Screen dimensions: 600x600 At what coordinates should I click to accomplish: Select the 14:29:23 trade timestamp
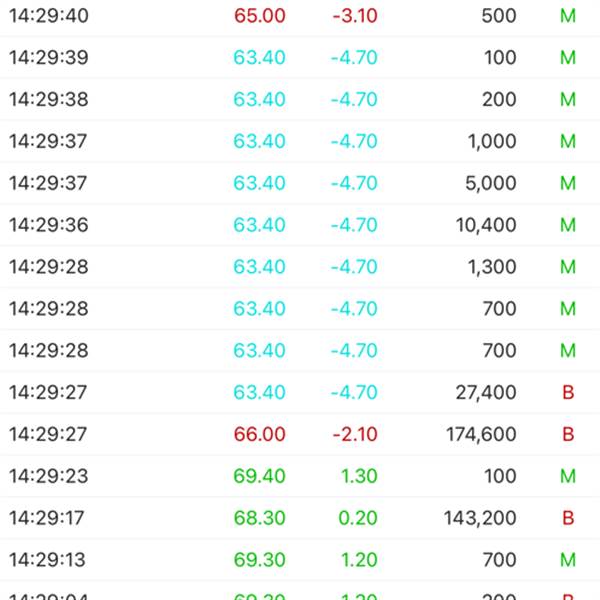48,477
